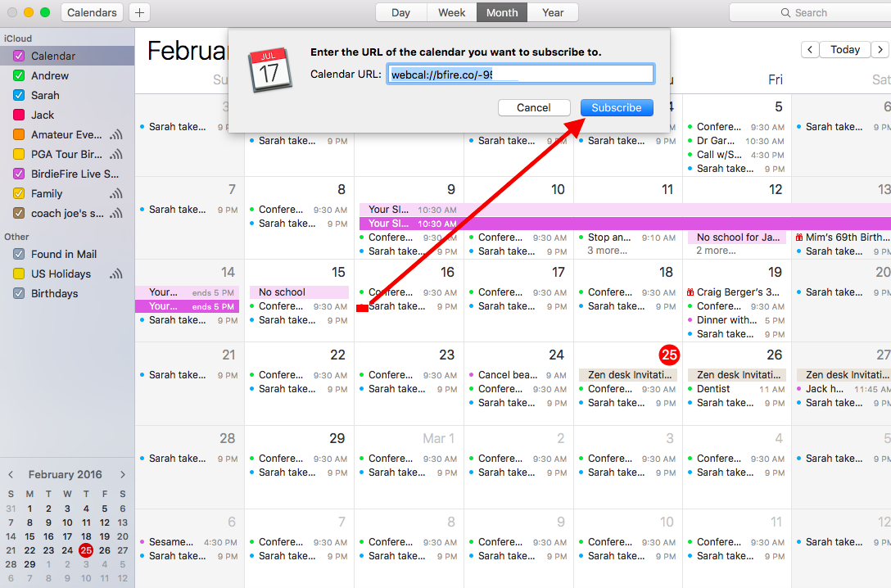Jump to Today
This screenshot has width=891, height=588.
click(x=845, y=49)
